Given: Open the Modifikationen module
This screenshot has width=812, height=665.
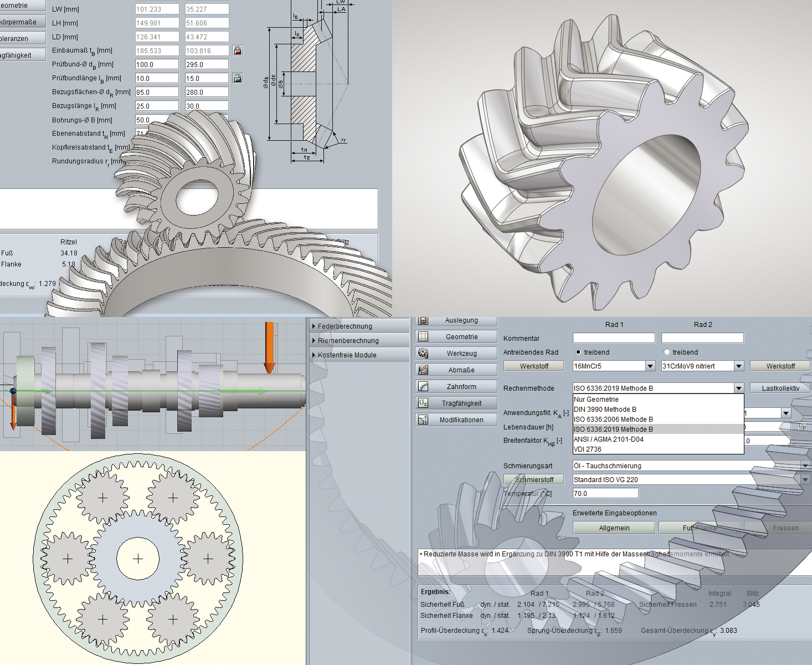Looking at the screenshot, I should (x=456, y=420).
